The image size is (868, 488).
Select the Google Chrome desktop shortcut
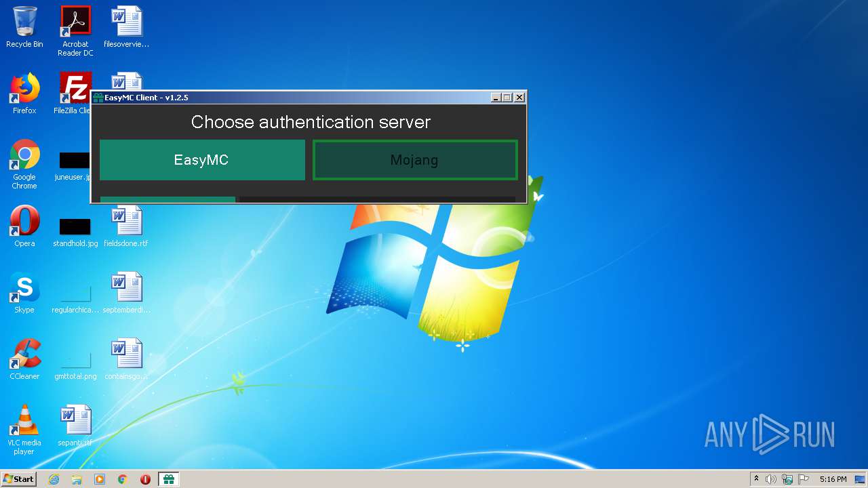coord(24,164)
